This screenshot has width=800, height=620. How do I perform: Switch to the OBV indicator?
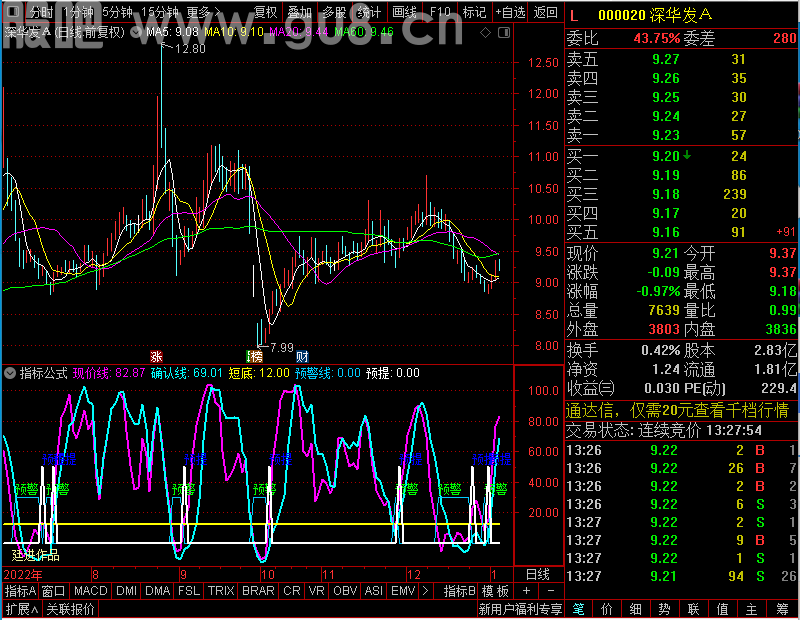coord(344,591)
